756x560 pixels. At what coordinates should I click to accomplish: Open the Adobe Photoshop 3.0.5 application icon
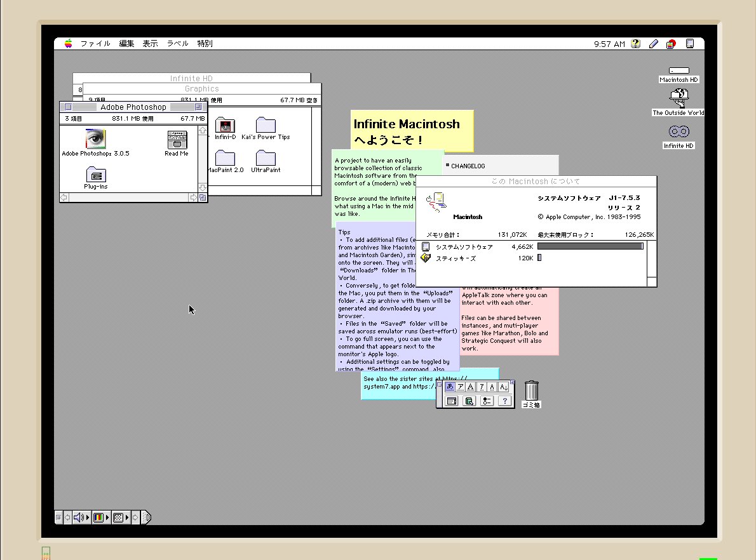(x=95, y=139)
